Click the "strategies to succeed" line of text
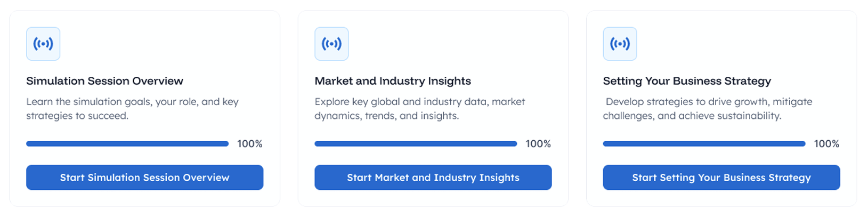 [x=77, y=116]
